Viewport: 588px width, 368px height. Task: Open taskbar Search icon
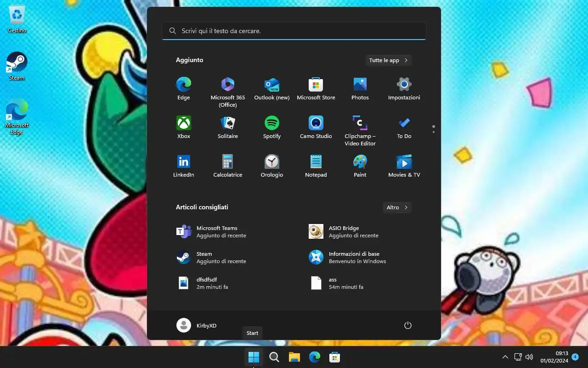click(274, 357)
